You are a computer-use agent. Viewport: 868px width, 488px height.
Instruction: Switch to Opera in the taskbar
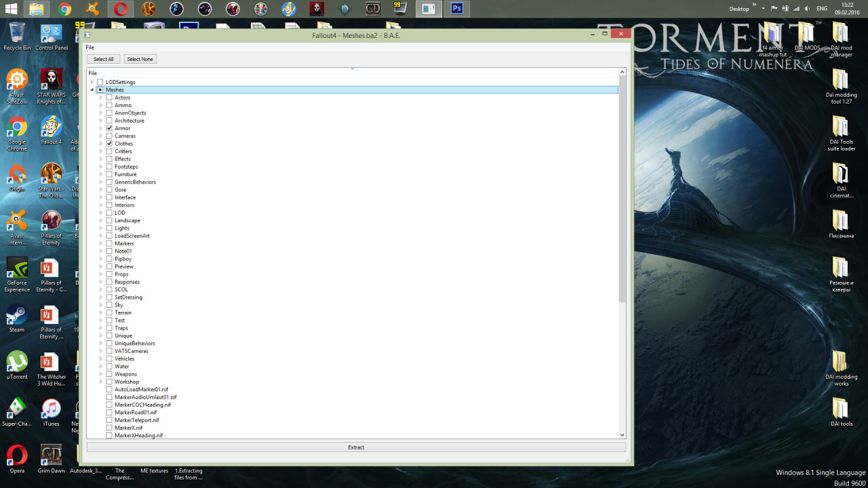pyautogui.click(x=121, y=9)
